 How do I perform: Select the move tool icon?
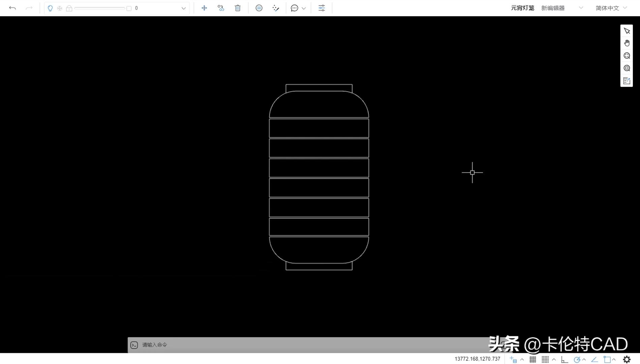coord(204,8)
